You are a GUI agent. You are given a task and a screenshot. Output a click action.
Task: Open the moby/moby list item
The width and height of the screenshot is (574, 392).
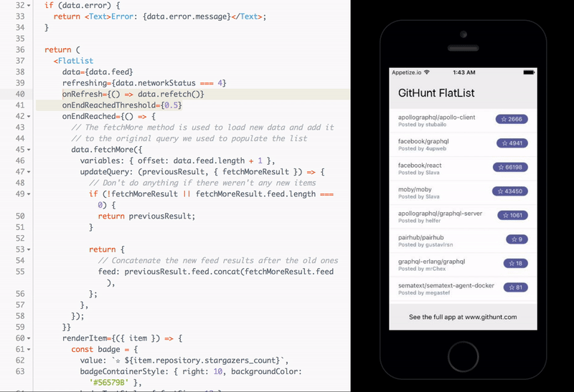[x=463, y=193]
